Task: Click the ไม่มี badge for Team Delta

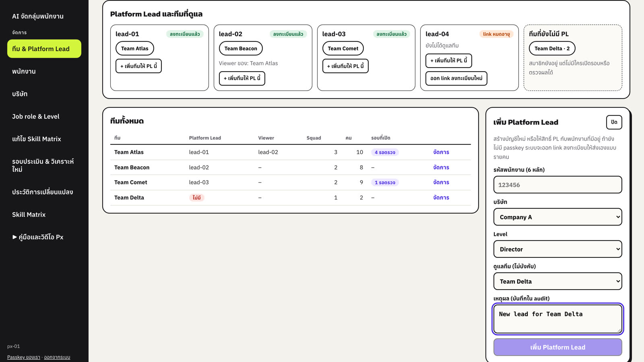Action: click(x=196, y=197)
